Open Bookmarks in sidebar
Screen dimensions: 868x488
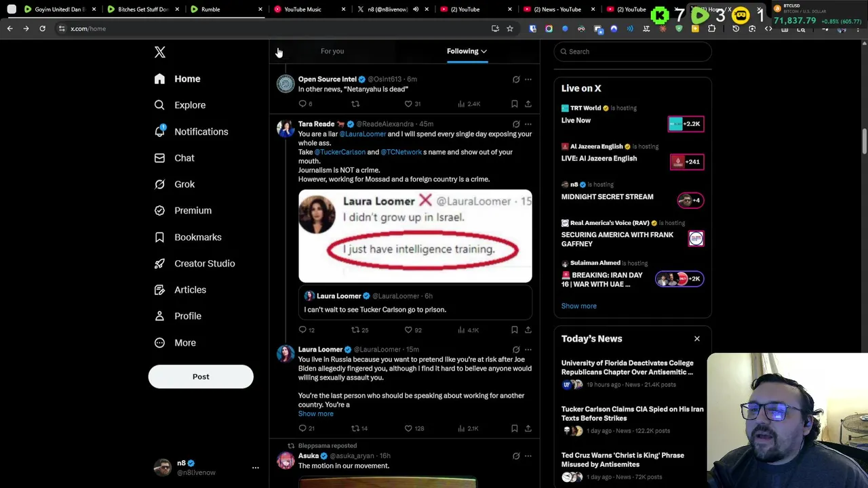(188, 237)
